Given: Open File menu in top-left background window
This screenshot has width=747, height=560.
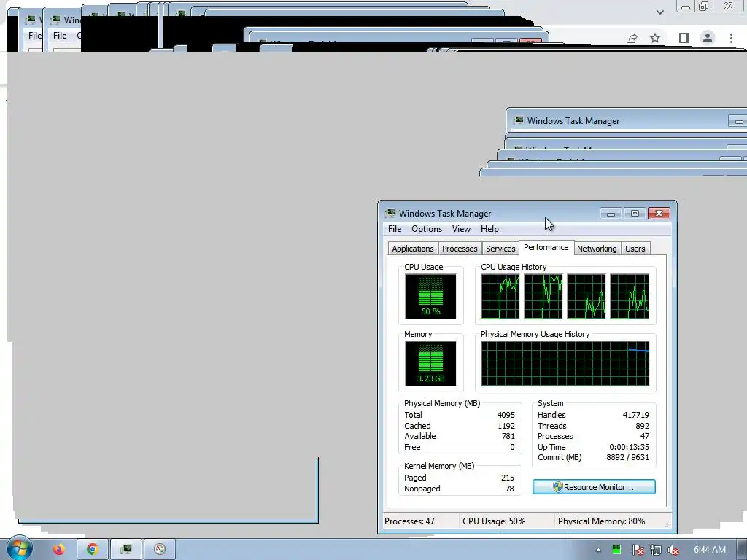Looking at the screenshot, I should pyautogui.click(x=34, y=36).
